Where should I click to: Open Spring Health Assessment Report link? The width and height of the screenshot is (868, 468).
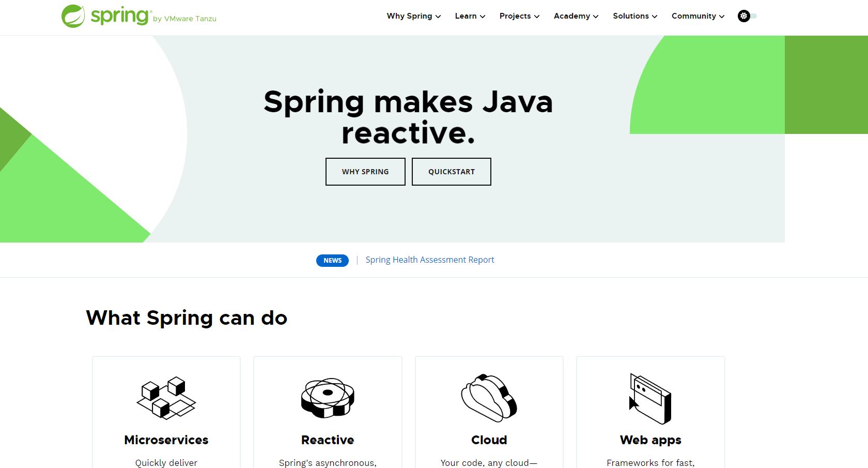[x=430, y=260]
